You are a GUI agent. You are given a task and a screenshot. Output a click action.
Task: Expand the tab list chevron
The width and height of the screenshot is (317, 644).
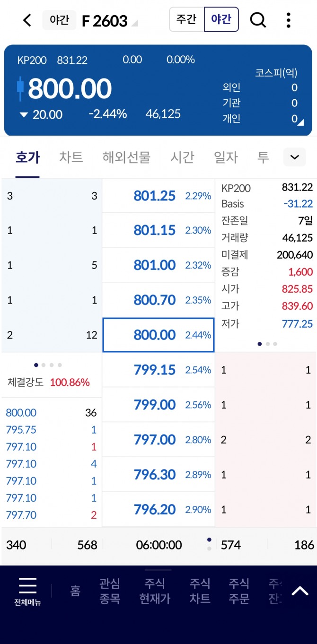tap(294, 157)
